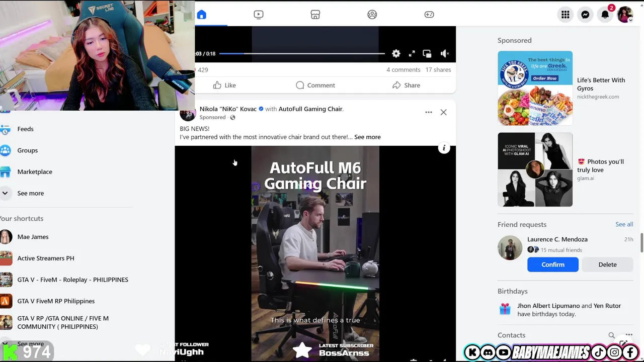Open the Gaming tab in top navigation
Image resolution: width=644 pixels, height=362 pixels.
click(429, 15)
